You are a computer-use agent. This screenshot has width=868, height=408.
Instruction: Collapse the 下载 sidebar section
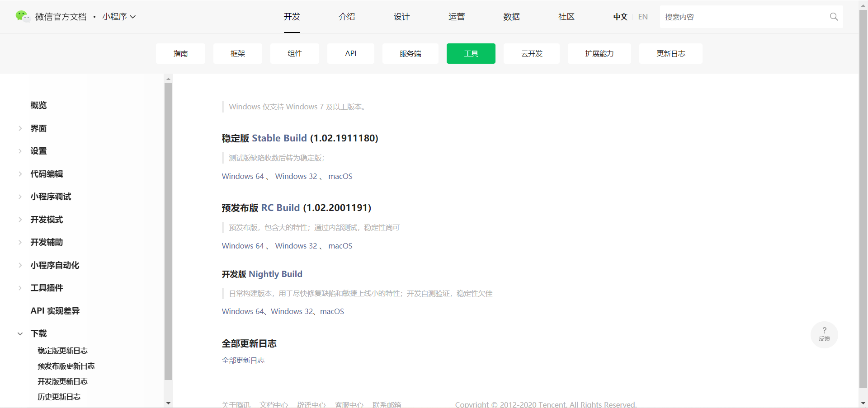[x=20, y=333]
